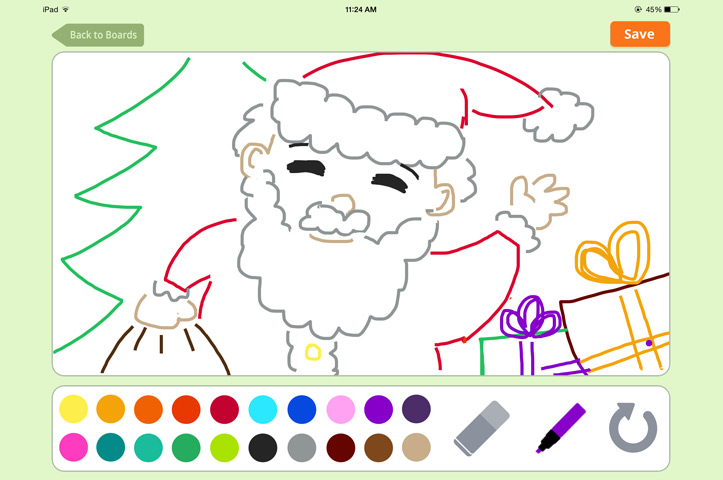This screenshot has width=723, height=480.
Task: Select the dark teal color swatch
Action: [111, 447]
